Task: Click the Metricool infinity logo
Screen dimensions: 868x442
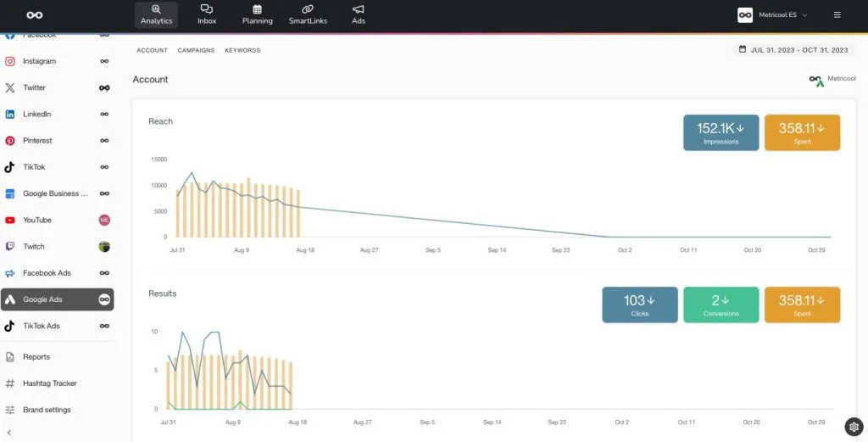Action: [x=34, y=15]
